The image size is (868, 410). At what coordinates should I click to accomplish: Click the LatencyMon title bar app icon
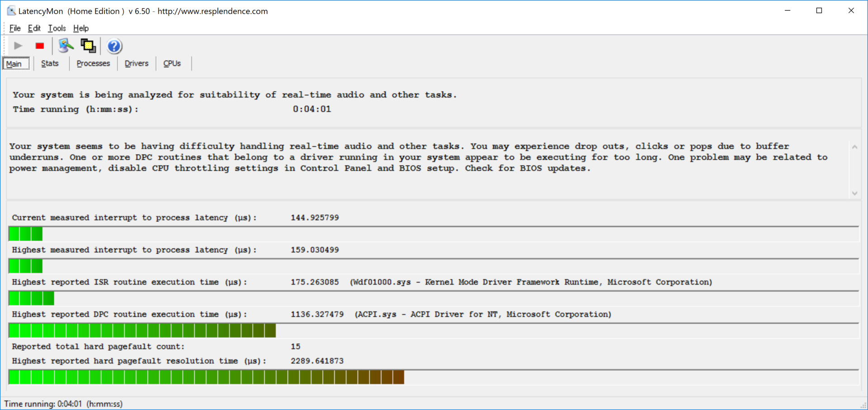click(11, 11)
